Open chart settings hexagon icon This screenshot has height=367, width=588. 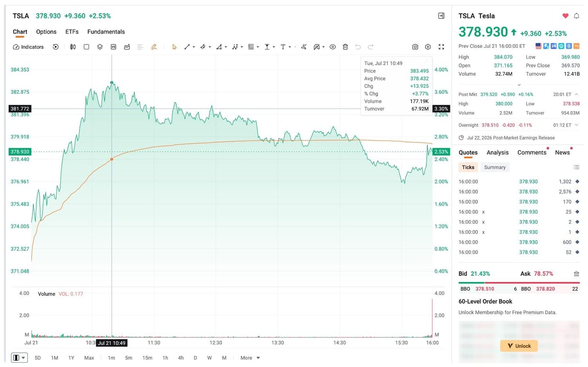[x=428, y=47]
